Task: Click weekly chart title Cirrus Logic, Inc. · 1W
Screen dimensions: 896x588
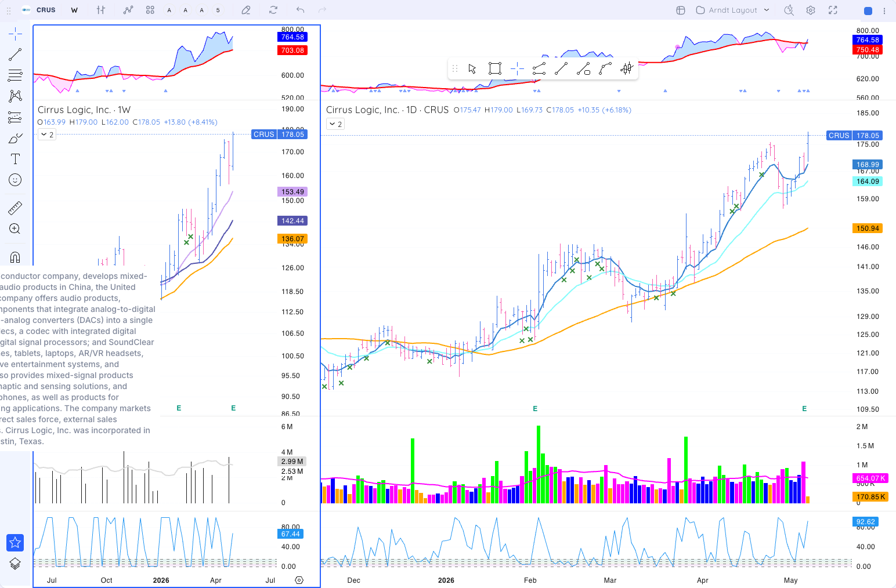Action: (x=84, y=110)
